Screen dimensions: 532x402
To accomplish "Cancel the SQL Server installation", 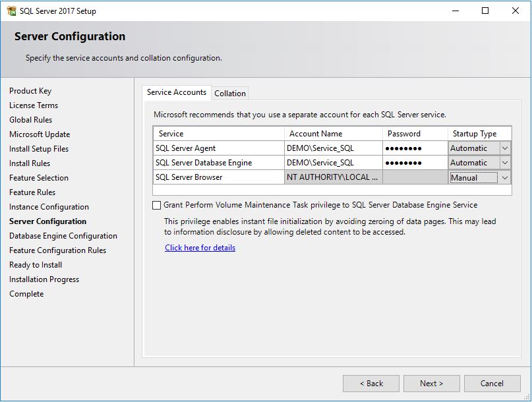I will 492,383.
